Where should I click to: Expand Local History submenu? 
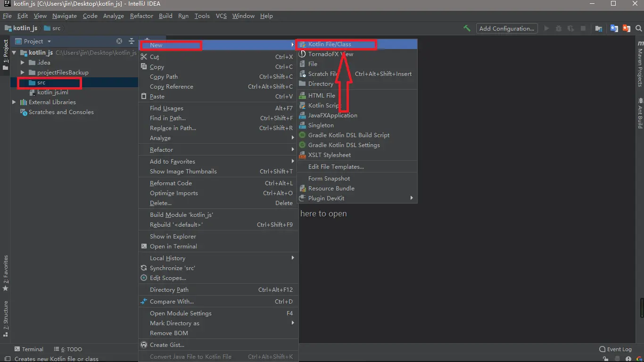pos(218,258)
